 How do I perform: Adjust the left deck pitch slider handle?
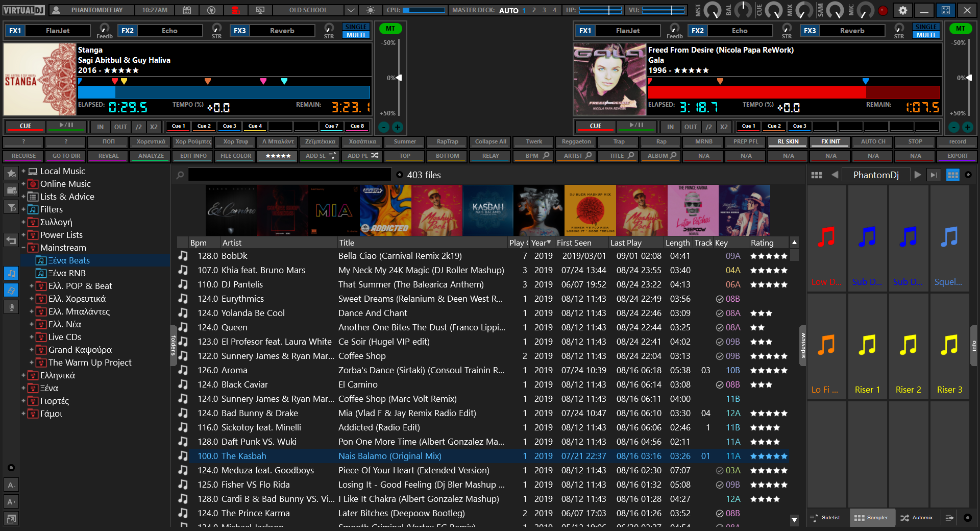point(399,78)
